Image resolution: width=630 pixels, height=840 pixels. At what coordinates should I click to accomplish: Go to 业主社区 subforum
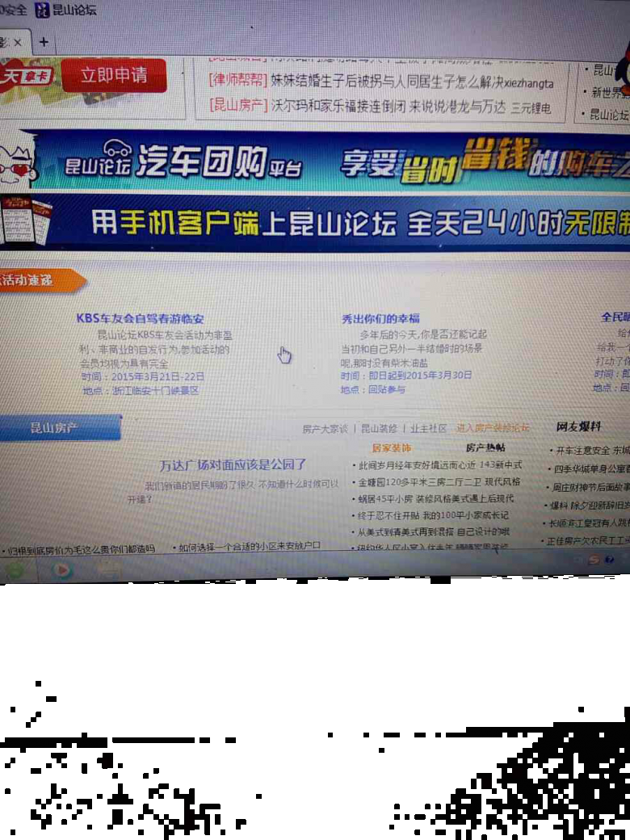428,429
